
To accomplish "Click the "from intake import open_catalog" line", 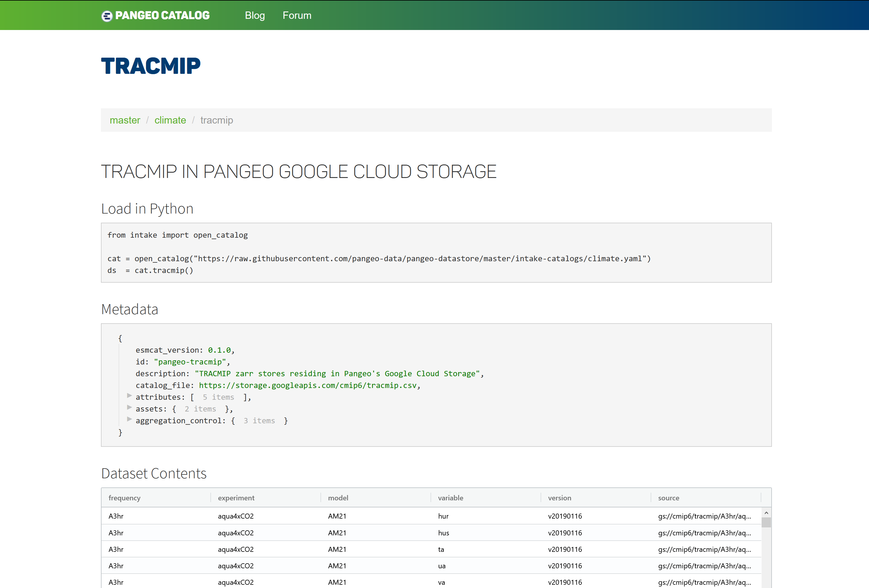I will tap(178, 235).
